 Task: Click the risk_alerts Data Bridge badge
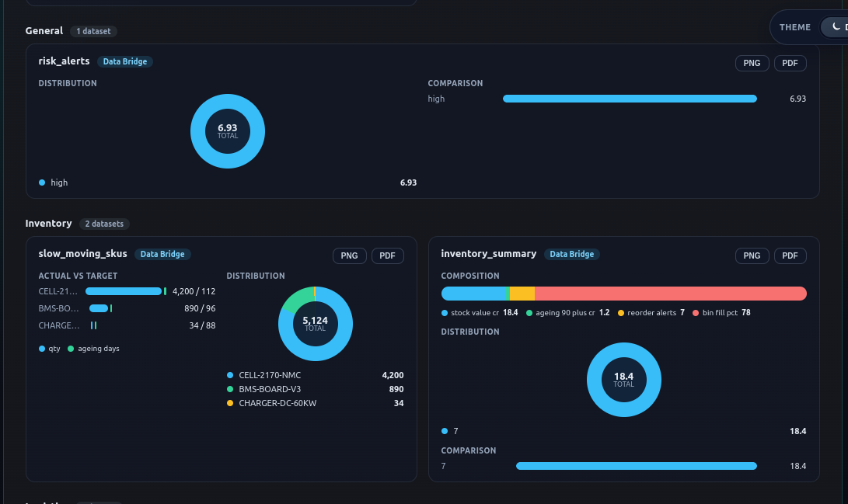coord(125,61)
